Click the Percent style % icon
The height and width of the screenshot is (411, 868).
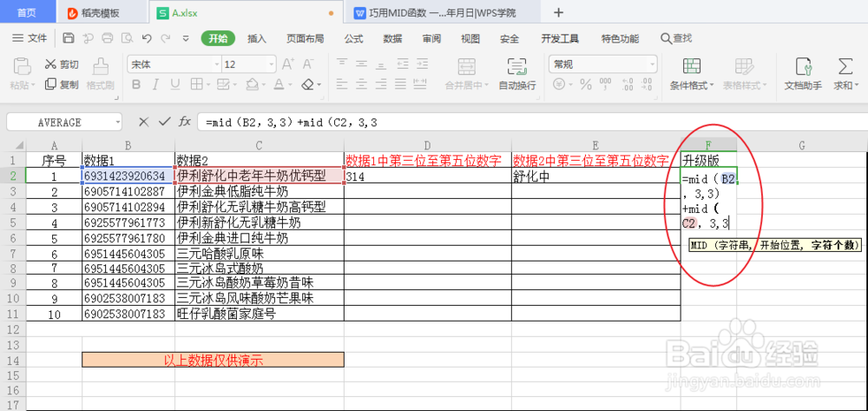[586, 85]
